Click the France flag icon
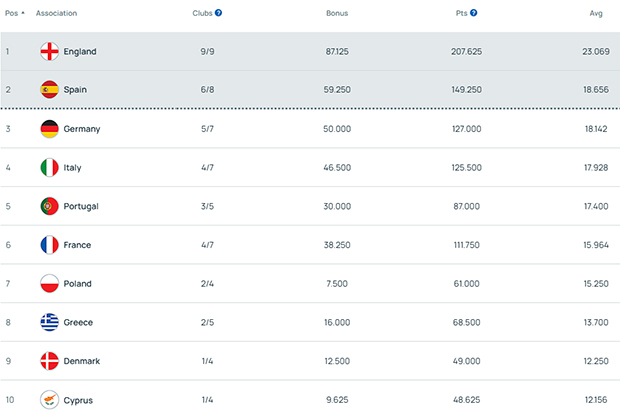The width and height of the screenshot is (620, 413). click(x=49, y=245)
